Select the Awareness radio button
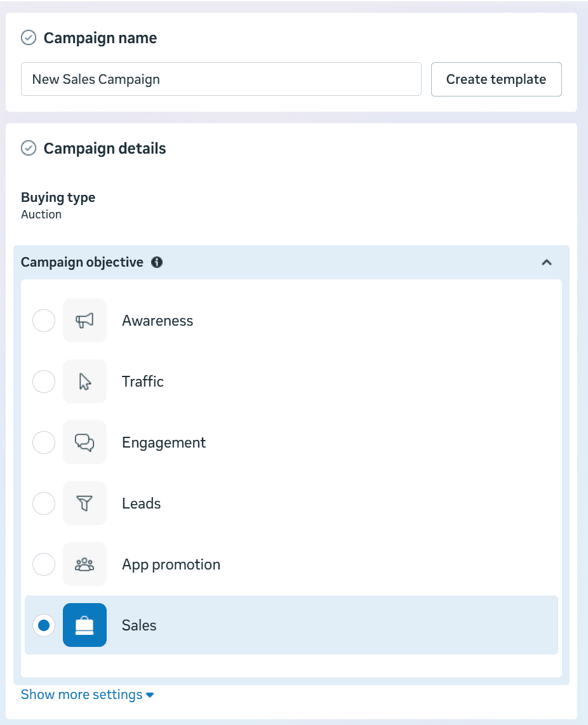 tap(44, 321)
